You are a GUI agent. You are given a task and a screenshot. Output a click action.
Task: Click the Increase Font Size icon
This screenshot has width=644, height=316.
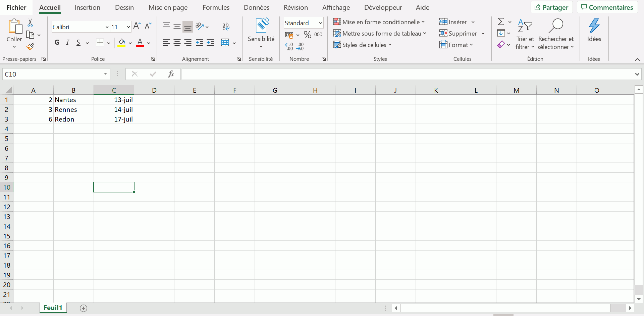(137, 26)
